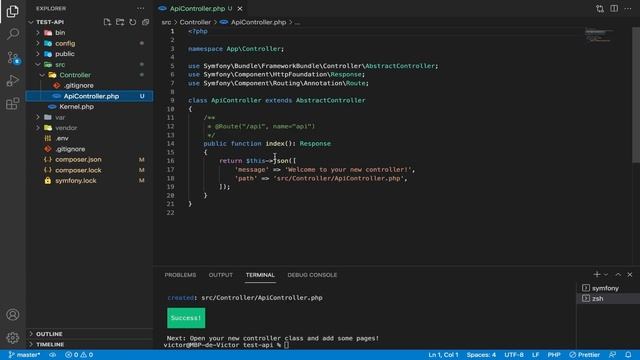Click the watch eye icon in status bar

tap(53, 355)
